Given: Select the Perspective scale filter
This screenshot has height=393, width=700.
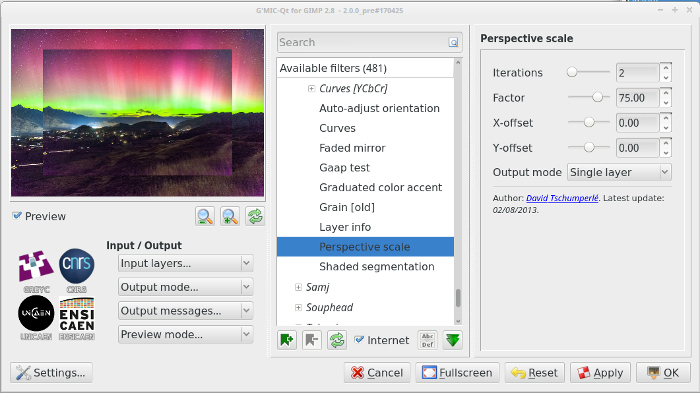Looking at the screenshot, I should [365, 247].
